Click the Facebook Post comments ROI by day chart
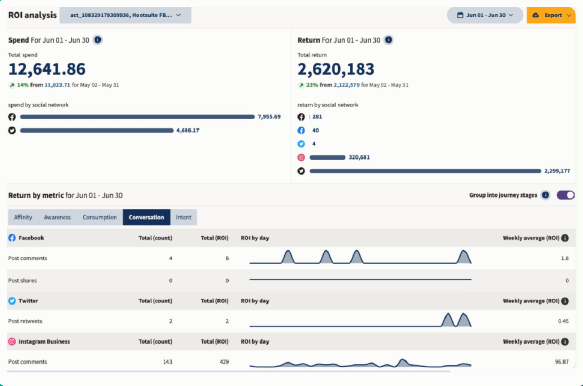Viewport: 583px width, 386px height. (x=360, y=257)
